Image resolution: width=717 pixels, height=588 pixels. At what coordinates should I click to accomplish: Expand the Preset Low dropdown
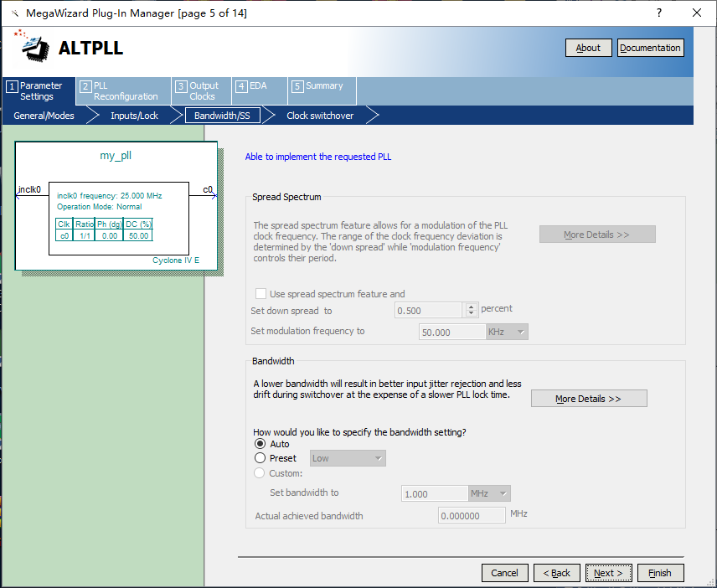pos(348,458)
